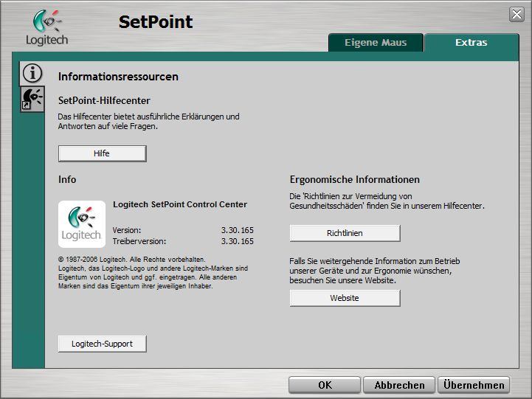Cancel with the Abbrechen button
532x399 pixels.
[x=399, y=385]
